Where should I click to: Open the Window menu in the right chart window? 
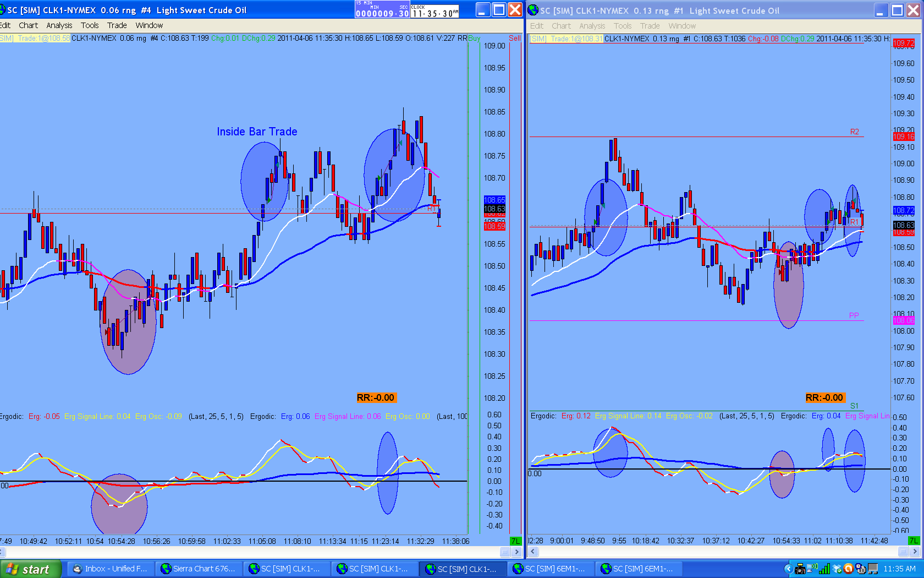(682, 26)
